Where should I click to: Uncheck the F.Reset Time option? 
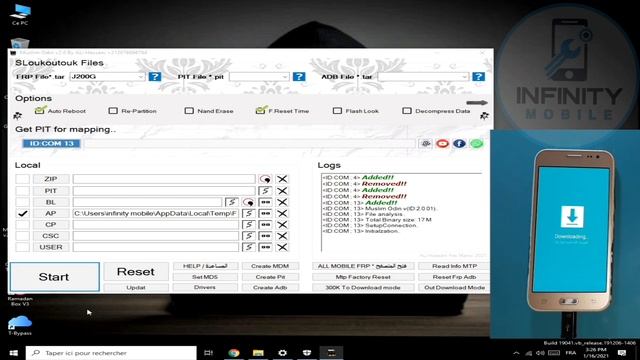260,110
